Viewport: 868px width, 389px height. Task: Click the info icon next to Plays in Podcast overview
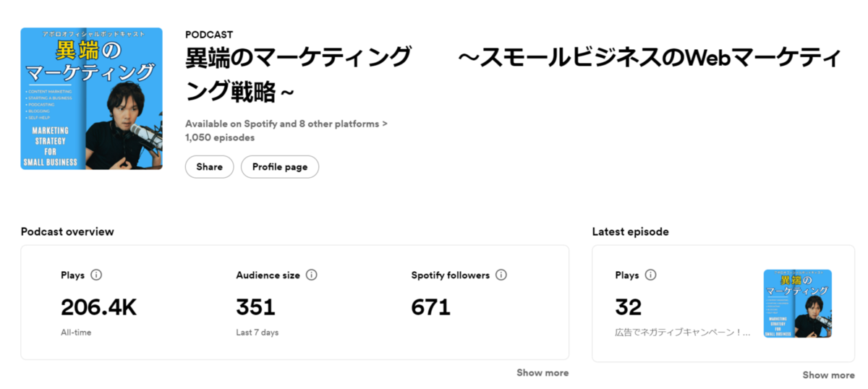click(x=96, y=275)
